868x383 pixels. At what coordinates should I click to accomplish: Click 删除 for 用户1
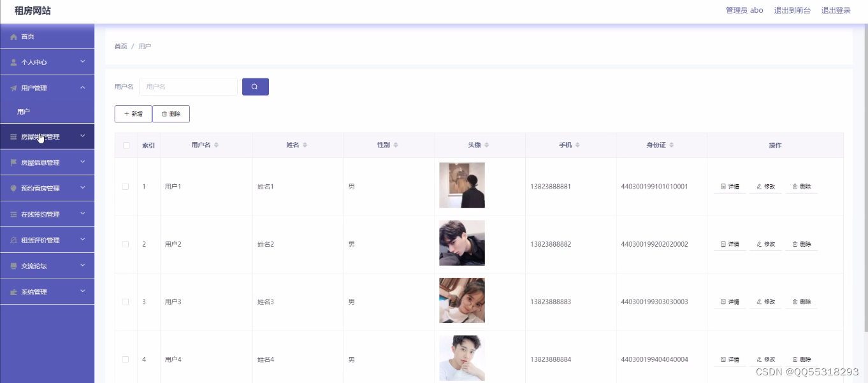point(801,187)
